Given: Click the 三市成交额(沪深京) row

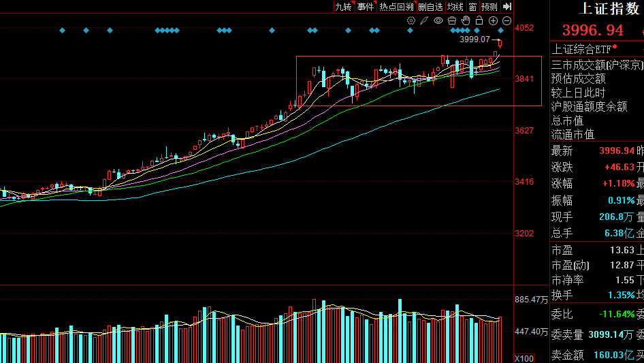Looking at the screenshot, I should coord(597,65).
